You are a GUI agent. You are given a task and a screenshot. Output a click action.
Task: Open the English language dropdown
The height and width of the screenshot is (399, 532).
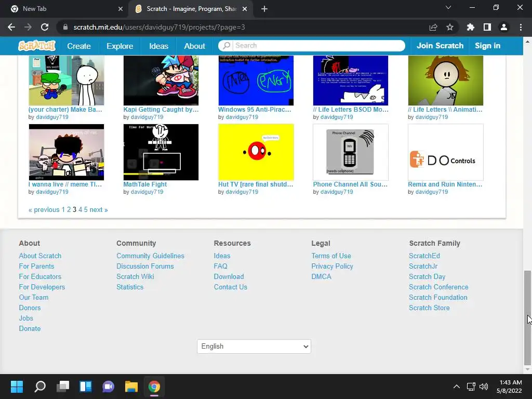point(254,347)
